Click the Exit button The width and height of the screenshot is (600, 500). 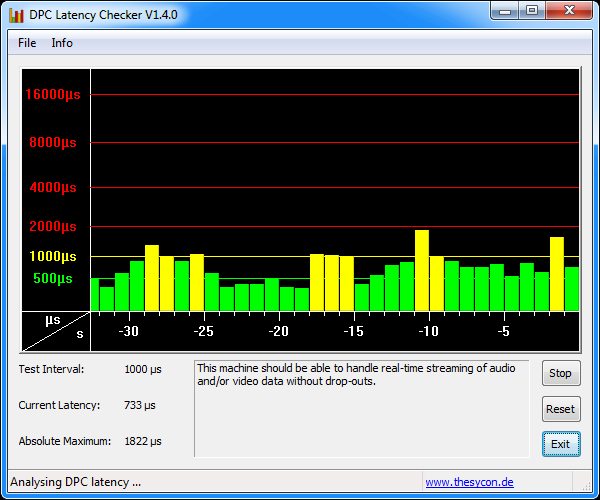click(561, 444)
